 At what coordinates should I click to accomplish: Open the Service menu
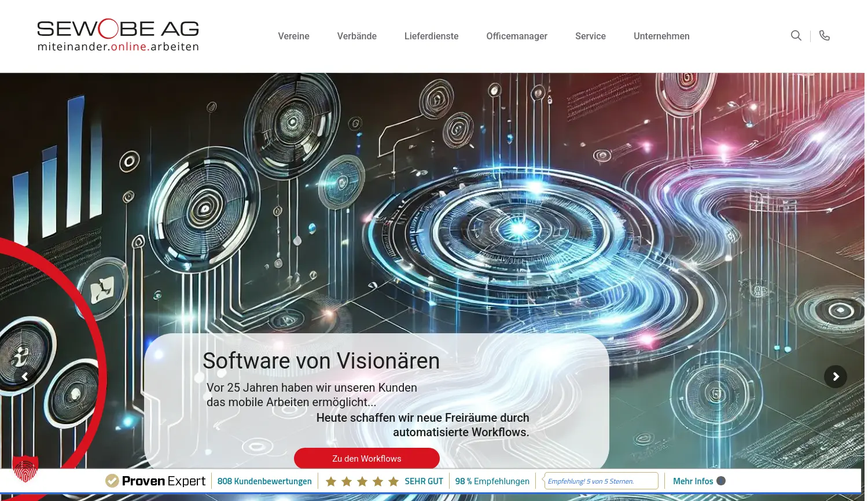(x=590, y=36)
